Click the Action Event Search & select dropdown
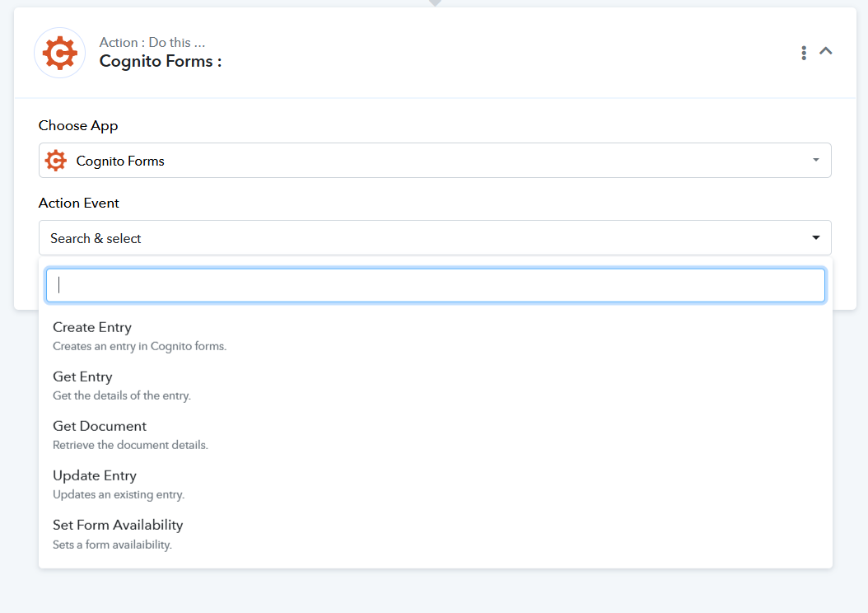868x613 pixels. (x=435, y=238)
